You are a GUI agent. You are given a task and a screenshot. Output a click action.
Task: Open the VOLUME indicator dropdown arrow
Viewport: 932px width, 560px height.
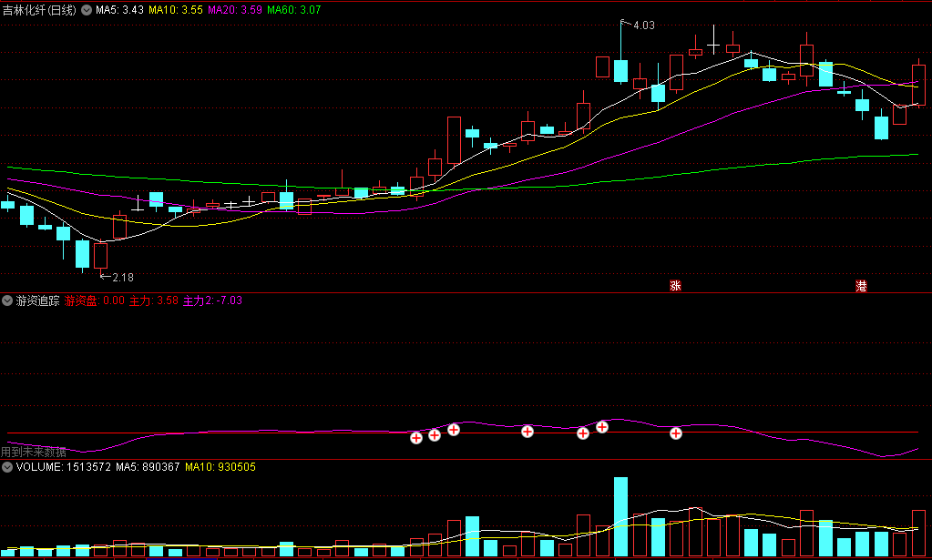(7, 467)
